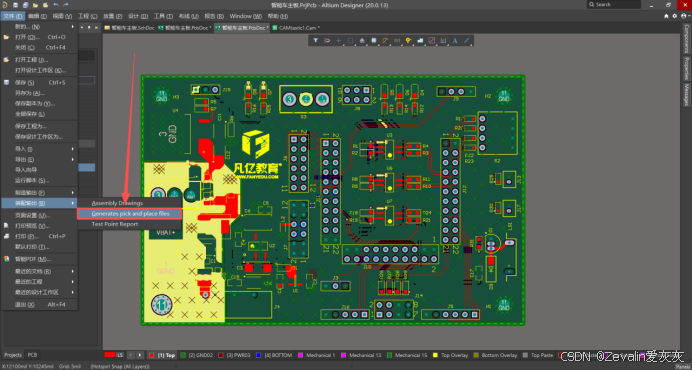Viewport: 692px width, 371px height.
Task: Select the place line tool
Action: click(x=466, y=41)
